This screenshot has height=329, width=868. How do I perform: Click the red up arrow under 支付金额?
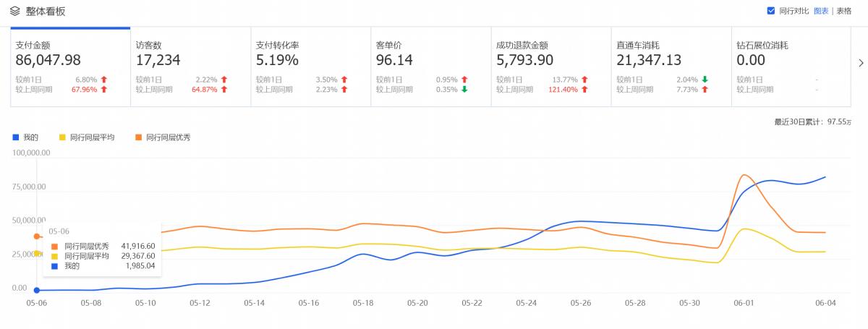pos(103,80)
